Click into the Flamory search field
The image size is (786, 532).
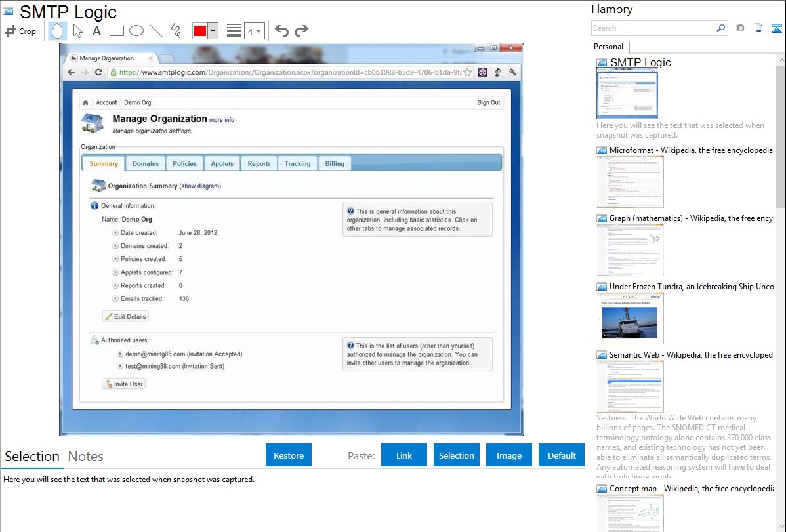click(653, 28)
